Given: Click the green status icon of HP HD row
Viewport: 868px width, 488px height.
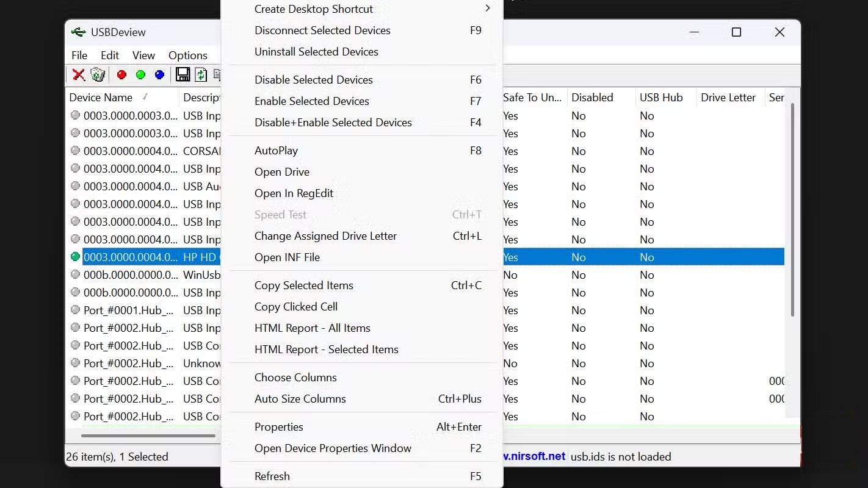Looking at the screenshot, I should tap(75, 257).
